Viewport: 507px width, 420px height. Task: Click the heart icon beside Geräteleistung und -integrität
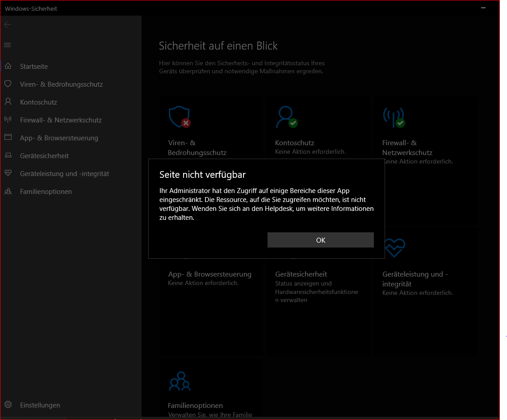point(8,173)
